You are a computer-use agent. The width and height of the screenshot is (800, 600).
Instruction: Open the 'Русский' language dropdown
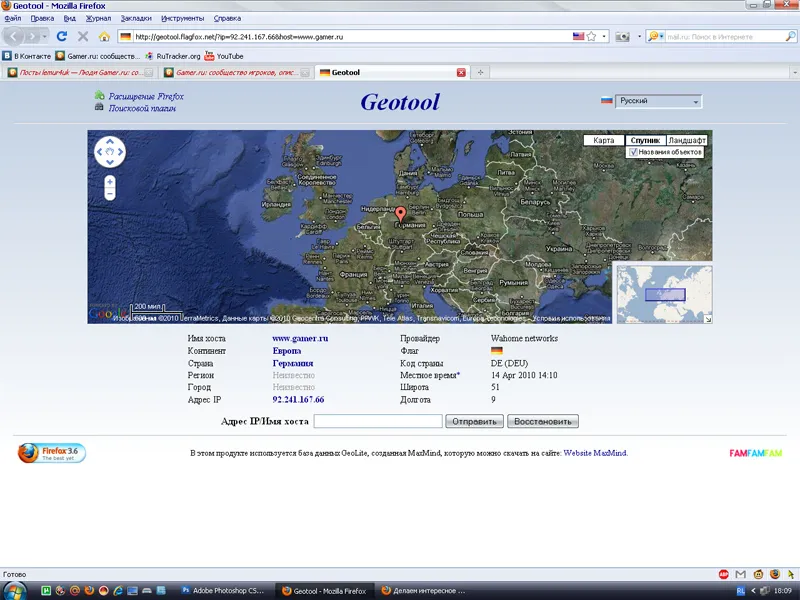[658, 101]
